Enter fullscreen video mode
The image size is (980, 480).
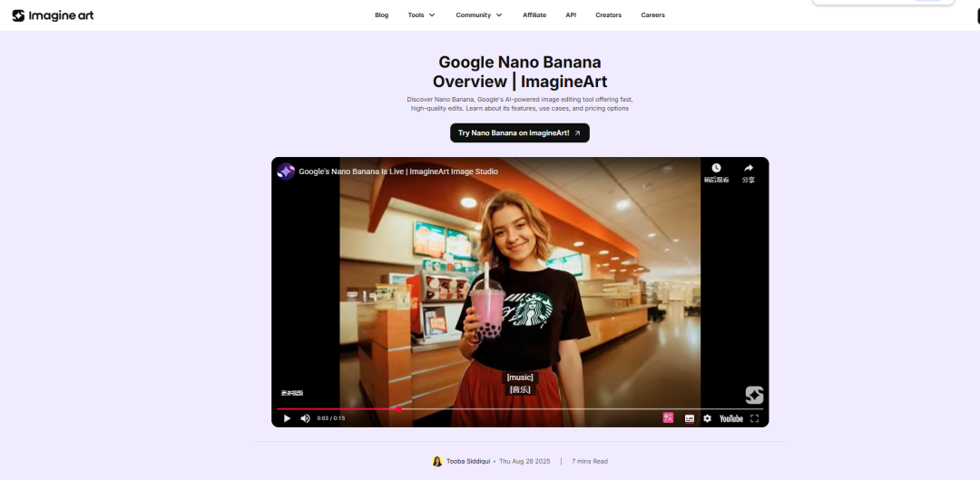[x=754, y=418]
